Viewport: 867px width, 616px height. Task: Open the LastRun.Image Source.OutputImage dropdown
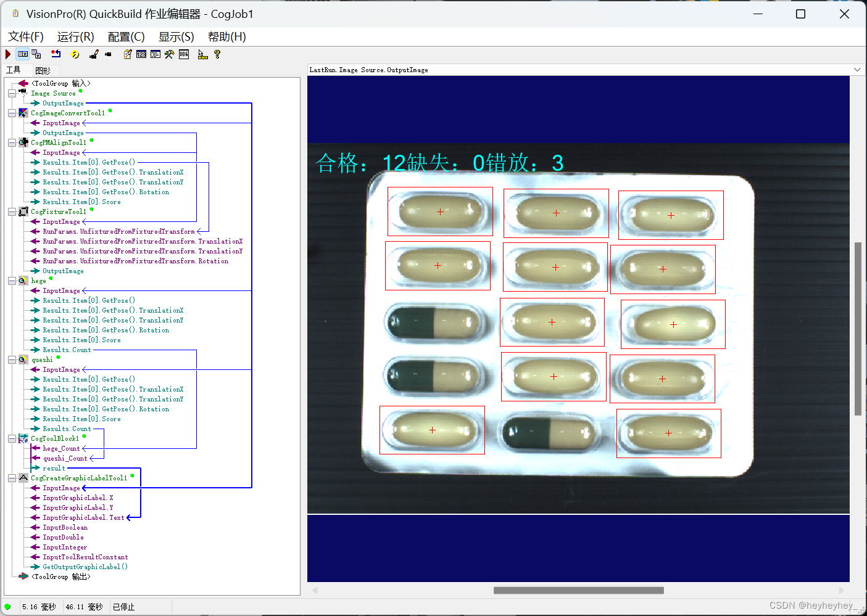858,69
